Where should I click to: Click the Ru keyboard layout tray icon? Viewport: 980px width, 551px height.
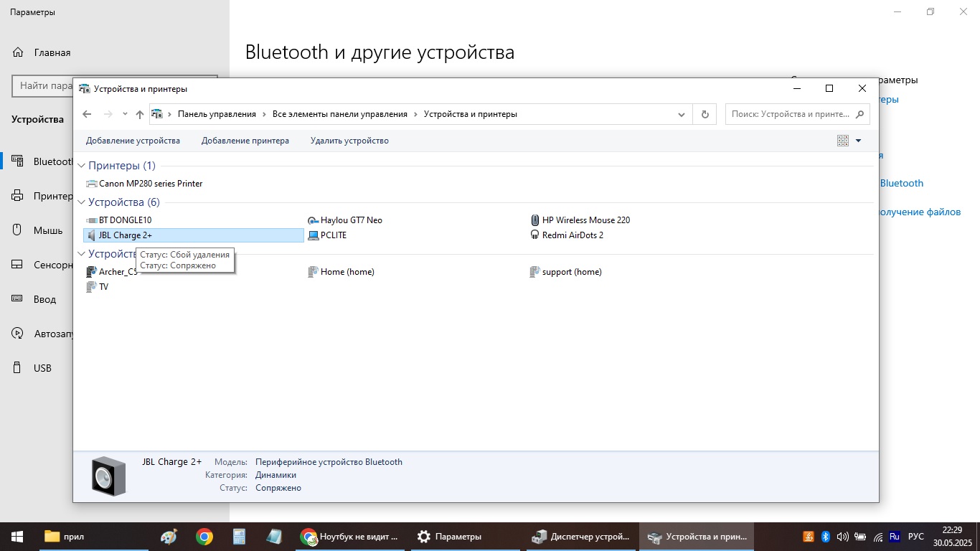pos(895,537)
